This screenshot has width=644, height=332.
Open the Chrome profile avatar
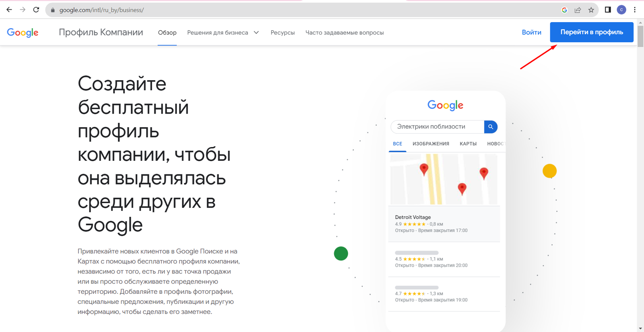pyautogui.click(x=621, y=10)
